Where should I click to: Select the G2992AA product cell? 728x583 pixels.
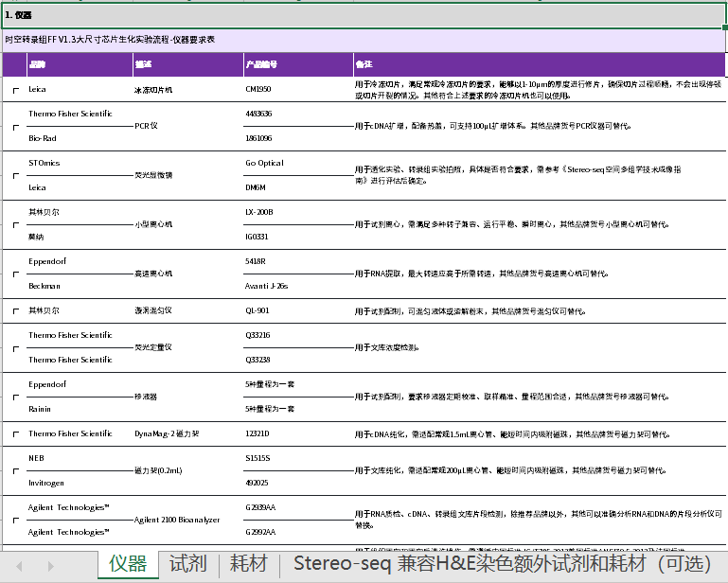pos(298,532)
